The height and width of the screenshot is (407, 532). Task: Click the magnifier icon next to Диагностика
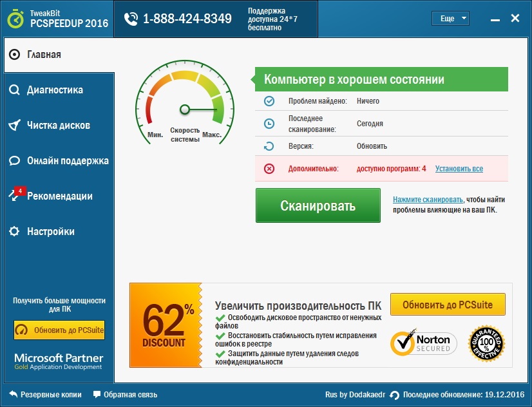click(14, 90)
